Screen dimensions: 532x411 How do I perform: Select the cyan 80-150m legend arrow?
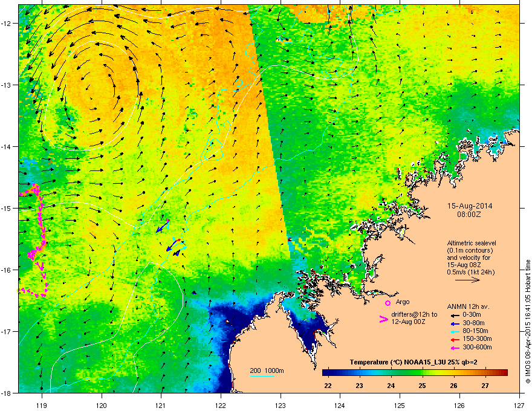coord(454,331)
